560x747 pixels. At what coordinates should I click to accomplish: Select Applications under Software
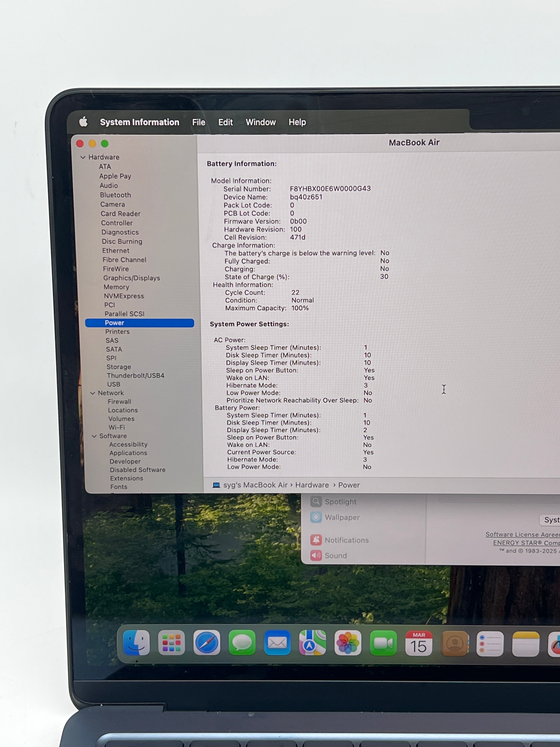coord(128,453)
